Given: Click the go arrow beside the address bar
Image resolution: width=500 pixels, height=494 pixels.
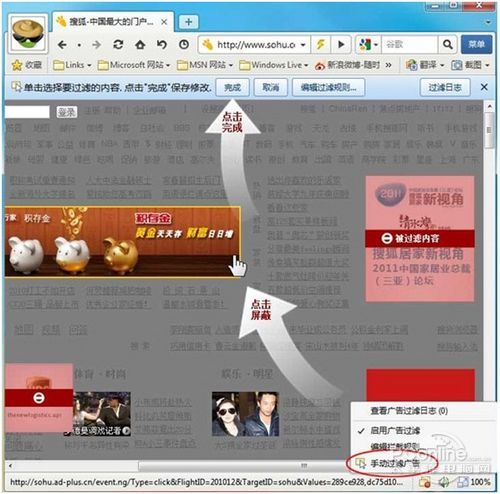Looking at the screenshot, I should click(x=341, y=44).
